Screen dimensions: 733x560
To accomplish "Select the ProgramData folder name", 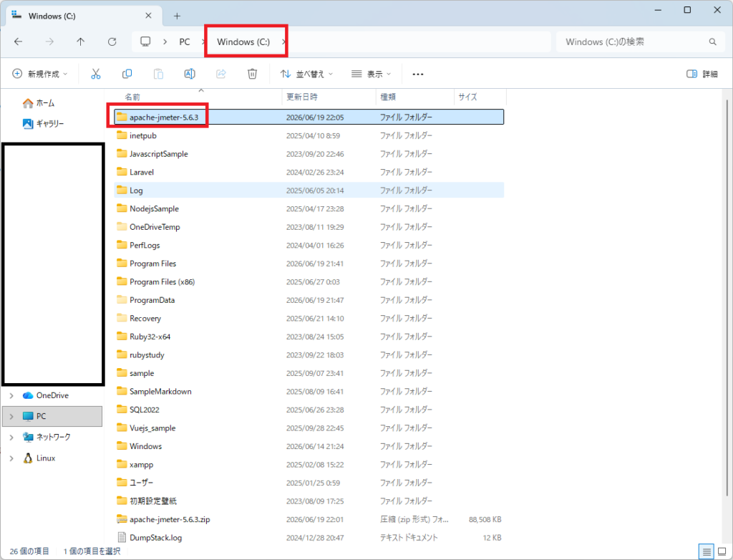I will click(x=152, y=300).
